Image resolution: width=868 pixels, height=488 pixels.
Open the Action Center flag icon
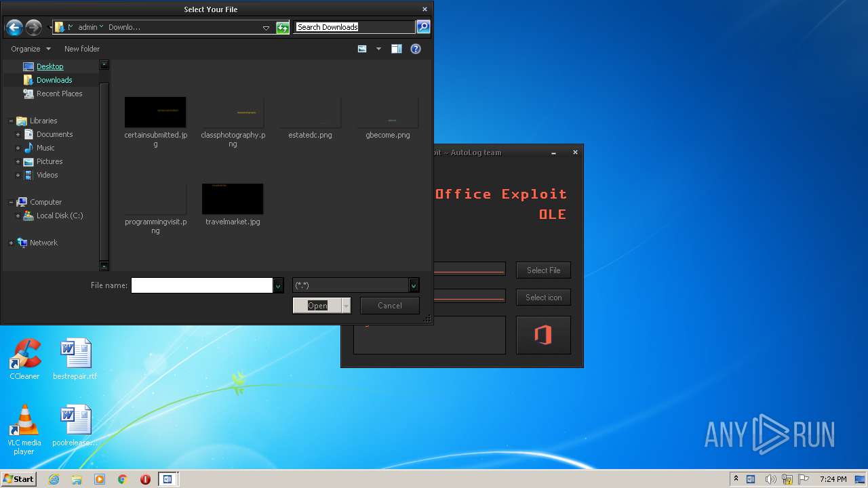(804, 479)
